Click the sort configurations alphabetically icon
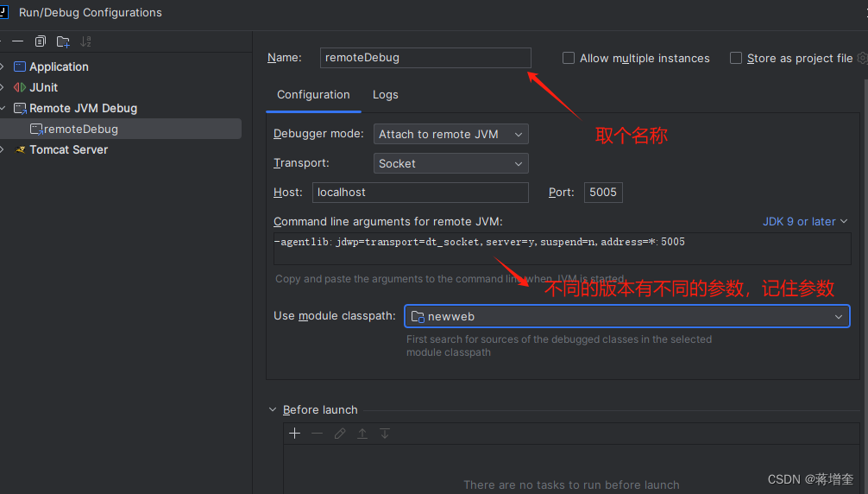Viewport: 868px width, 494px height. pos(85,41)
